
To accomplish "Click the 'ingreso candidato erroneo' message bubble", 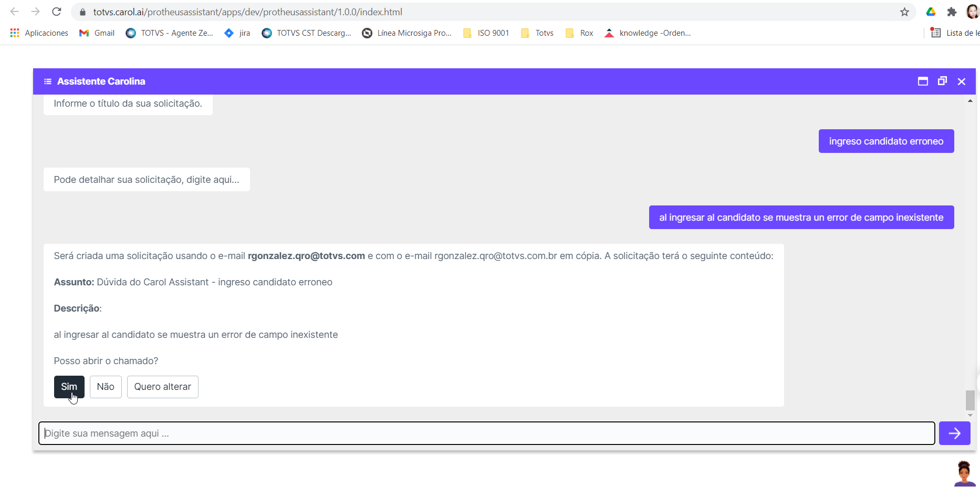I will point(887,141).
